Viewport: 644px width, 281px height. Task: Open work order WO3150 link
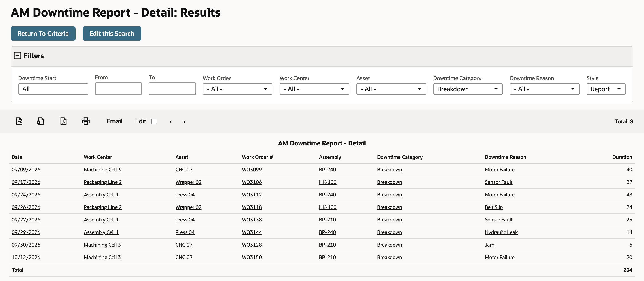[252, 257]
